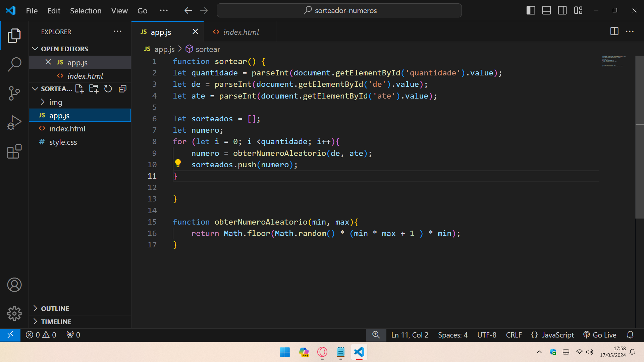
Task: Go back with the navigation arrow
Action: pos(188,10)
